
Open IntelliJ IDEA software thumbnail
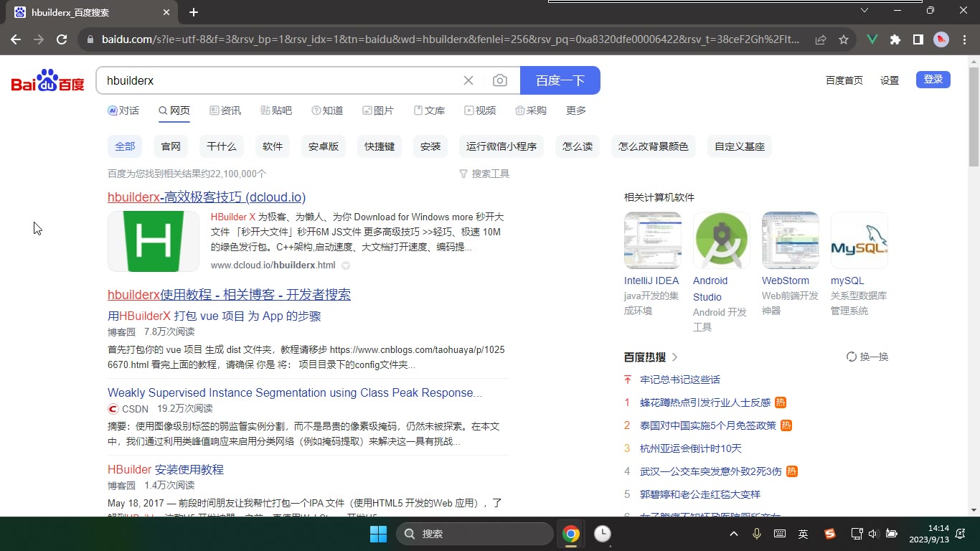tap(653, 240)
